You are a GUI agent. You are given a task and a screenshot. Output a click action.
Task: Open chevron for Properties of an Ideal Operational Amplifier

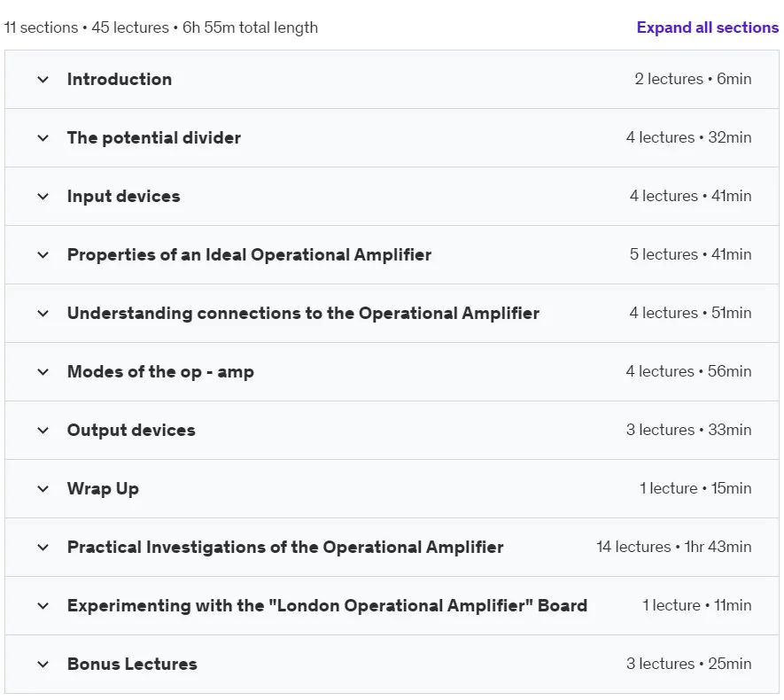[43, 255]
